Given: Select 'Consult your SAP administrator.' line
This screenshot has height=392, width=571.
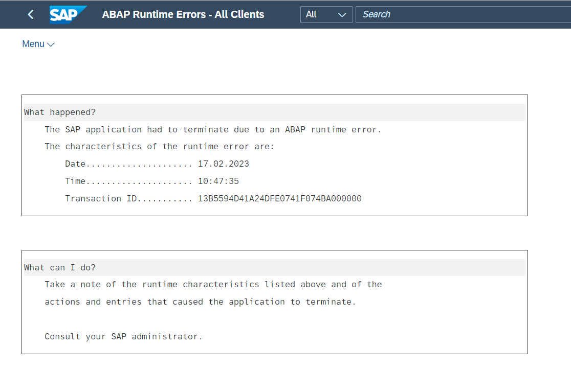Looking at the screenshot, I should pos(123,337).
